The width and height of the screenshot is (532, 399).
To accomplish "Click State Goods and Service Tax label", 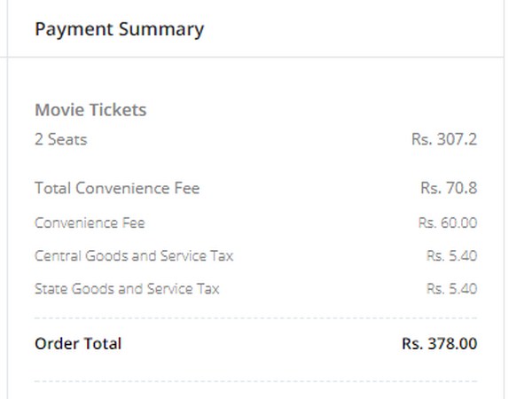I will pyautogui.click(x=127, y=288).
